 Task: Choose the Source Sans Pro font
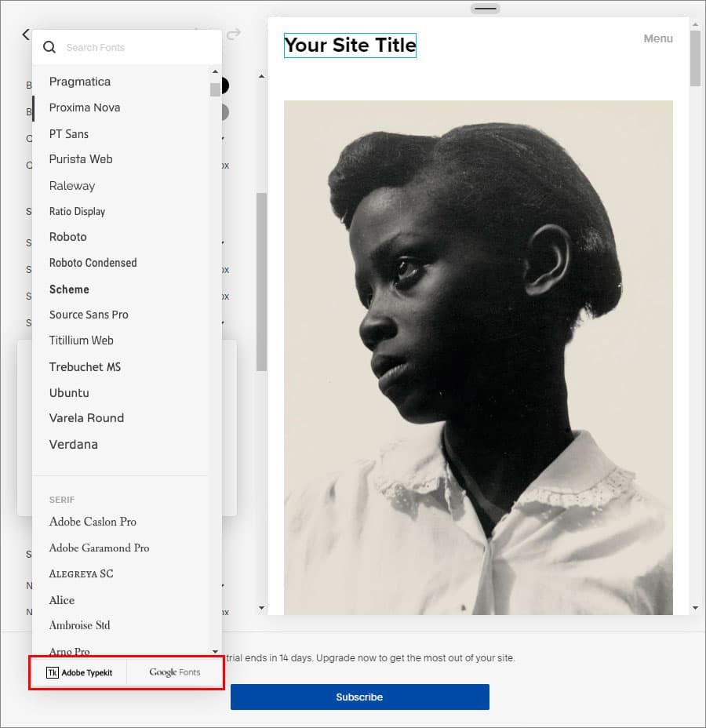point(89,315)
